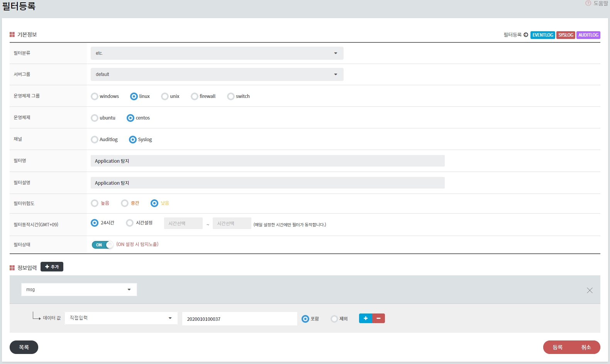The height and width of the screenshot is (364, 610).
Task: Open the msg field dropdown
Action: [x=79, y=290]
